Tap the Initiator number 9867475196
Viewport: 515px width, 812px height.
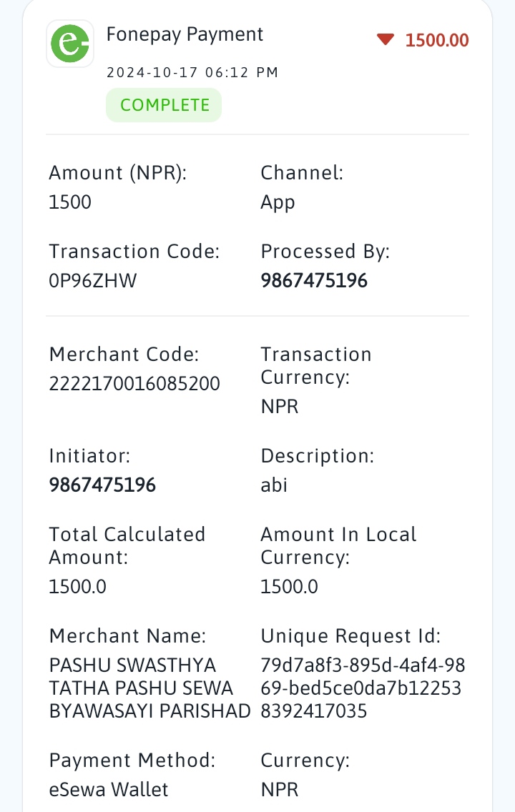tap(102, 485)
